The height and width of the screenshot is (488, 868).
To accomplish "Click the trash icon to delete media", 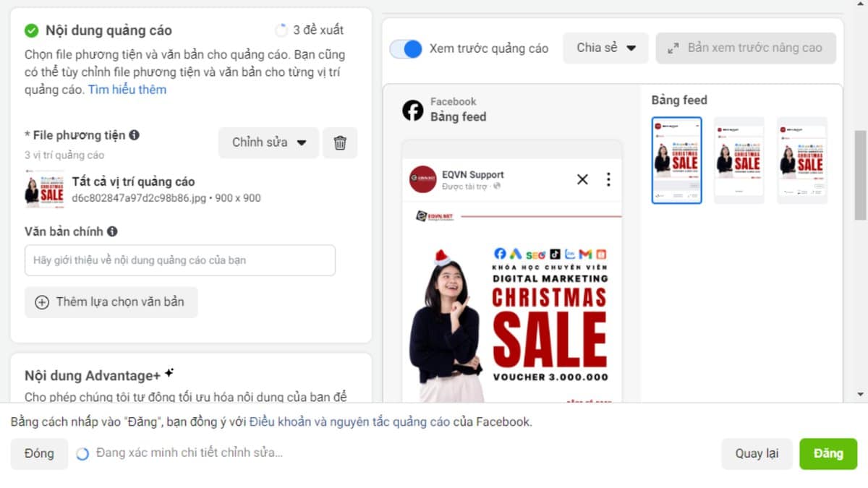I will click(x=340, y=143).
